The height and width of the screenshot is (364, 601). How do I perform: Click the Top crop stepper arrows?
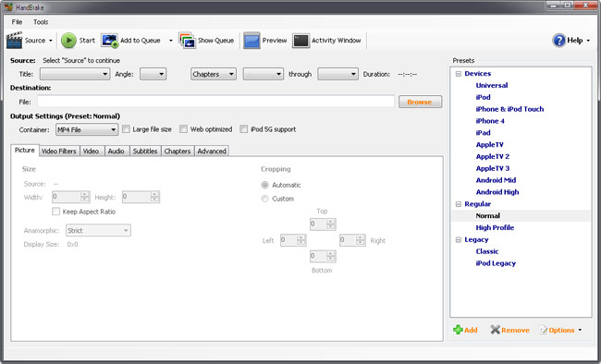point(331,224)
